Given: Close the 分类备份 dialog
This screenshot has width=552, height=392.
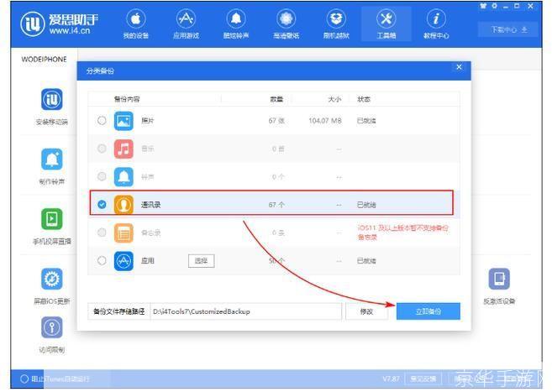Looking at the screenshot, I should pyautogui.click(x=459, y=67).
